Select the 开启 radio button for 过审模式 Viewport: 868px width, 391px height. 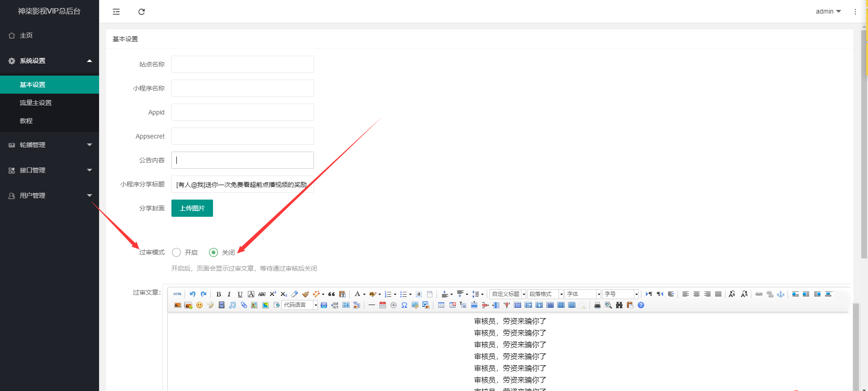(176, 253)
